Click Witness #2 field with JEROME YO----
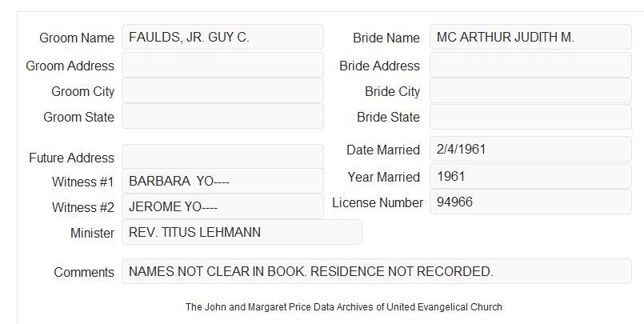Image resolution: width=644 pixels, height=324 pixels. point(222,206)
